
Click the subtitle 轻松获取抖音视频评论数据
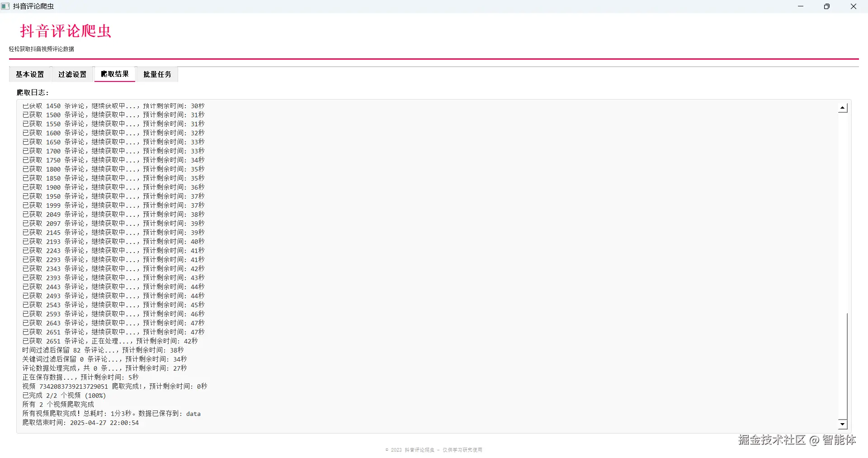click(41, 49)
